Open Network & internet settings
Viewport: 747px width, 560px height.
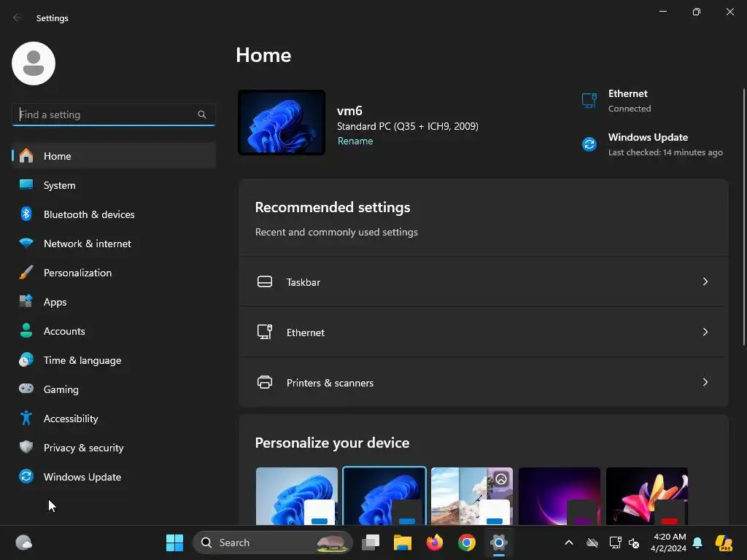point(114,243)
